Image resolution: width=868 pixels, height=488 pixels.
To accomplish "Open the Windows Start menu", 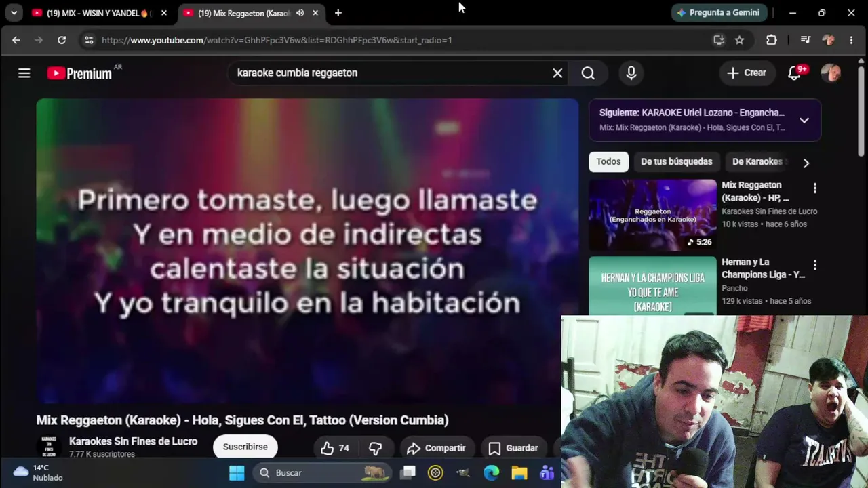I will click(x=237, y=473).
